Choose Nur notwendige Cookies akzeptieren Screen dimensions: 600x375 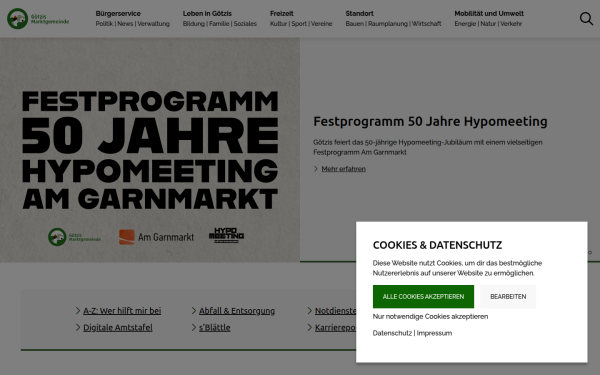coord(430,316)
